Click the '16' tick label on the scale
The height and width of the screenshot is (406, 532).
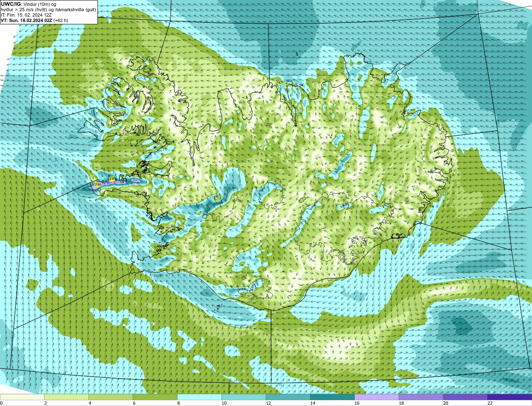357,403
